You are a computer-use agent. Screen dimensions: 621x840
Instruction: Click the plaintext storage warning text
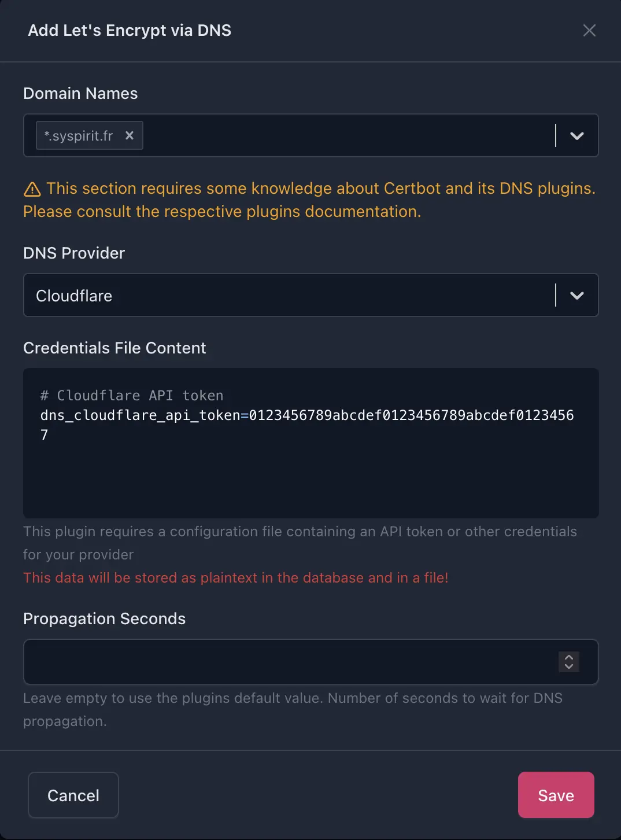[235, 577]
